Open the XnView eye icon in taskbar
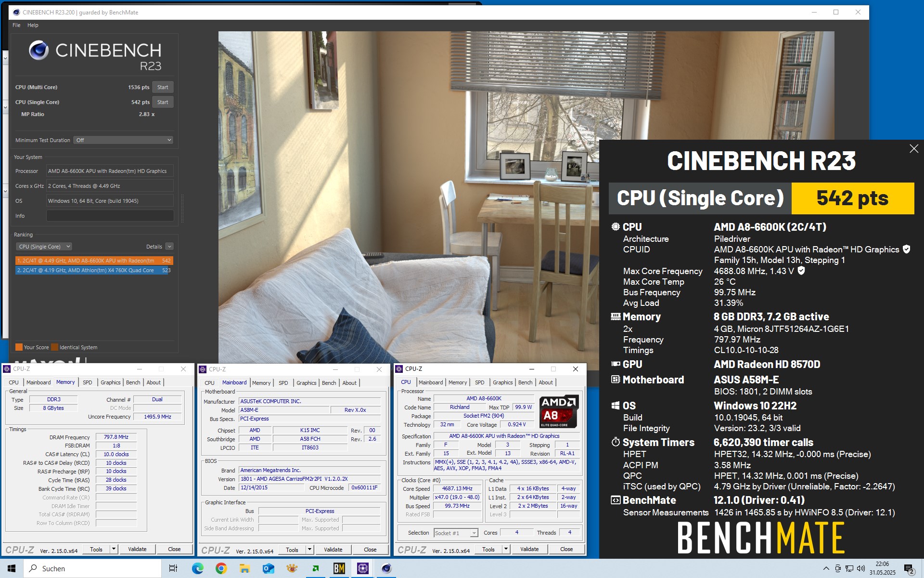The width and height of the screenshot is (924, 578). pyautogui.click(x=292, y=568)
